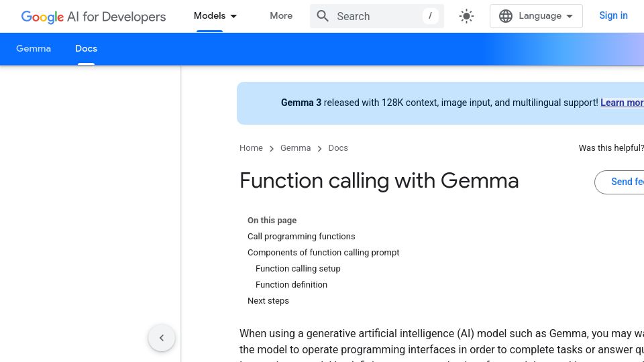
Task: Go to the Docs breadcrumb
Action: [338, 148]
